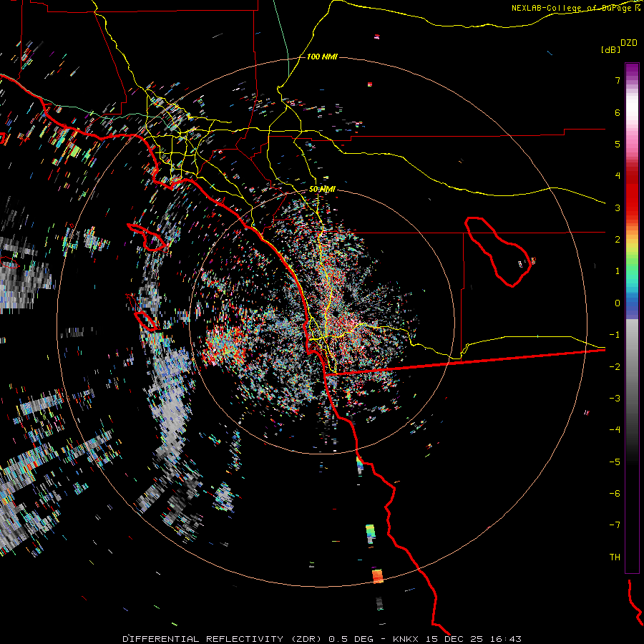Click the Salton Sea red outline
644x644 pixels.
(498, 251)
